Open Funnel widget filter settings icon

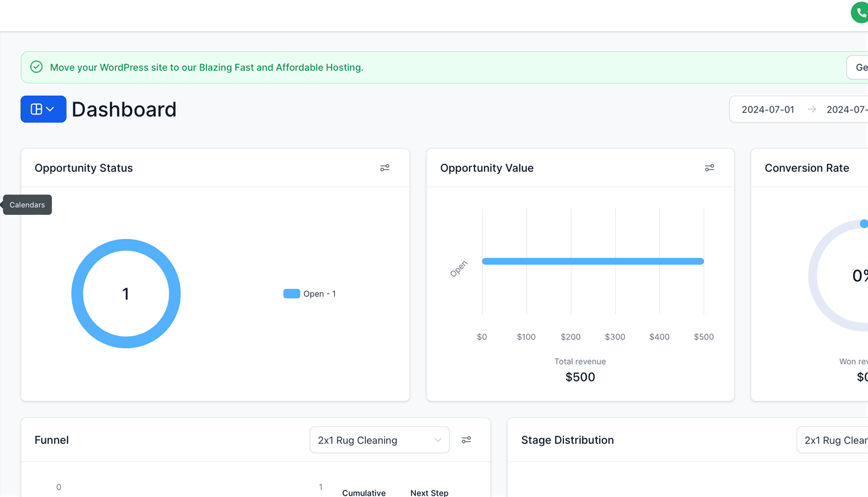[466, 440]
